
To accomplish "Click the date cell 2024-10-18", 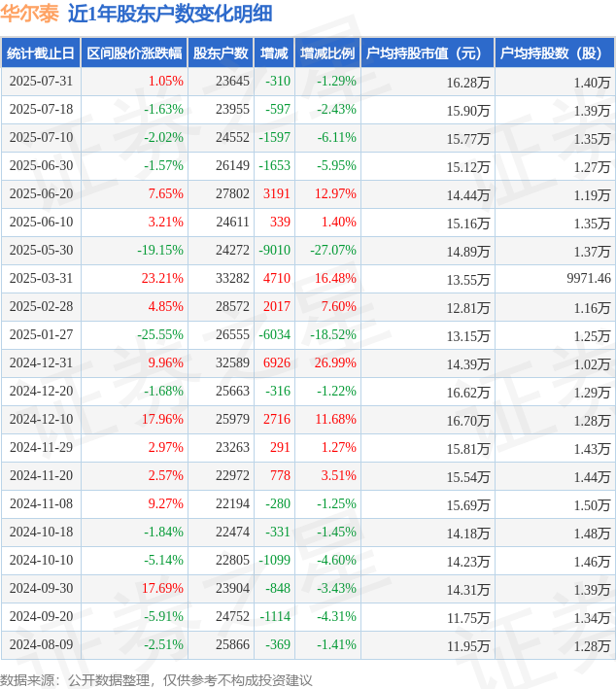I will (41, 532).
